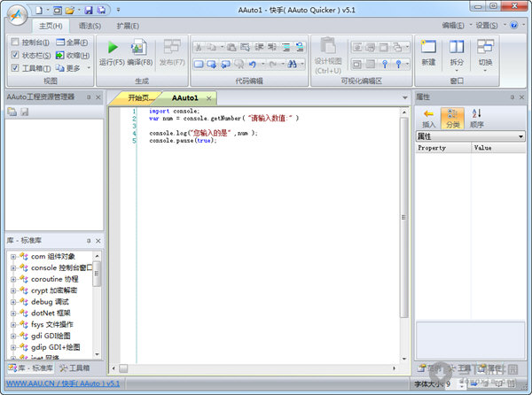Select gdip GDI+绘图 in library tree
The height and width of the screenshot is (395, 532).
point(55,347)
